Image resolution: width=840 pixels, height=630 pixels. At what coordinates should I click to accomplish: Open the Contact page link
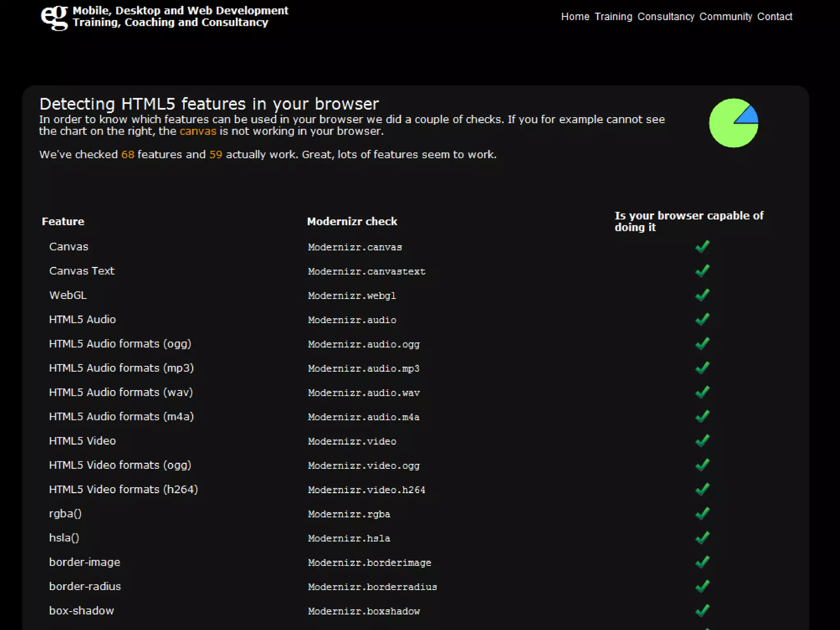(x=774, y=17)
